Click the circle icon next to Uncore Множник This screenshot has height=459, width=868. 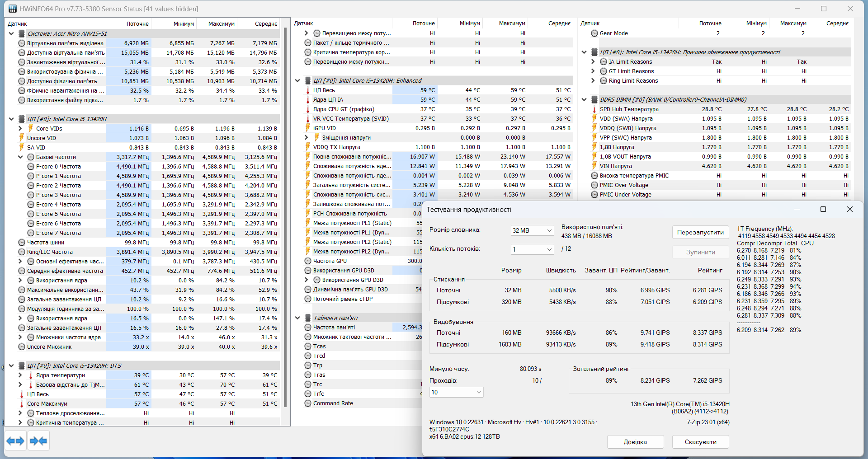pyautogui.click(x=22, y=347)
